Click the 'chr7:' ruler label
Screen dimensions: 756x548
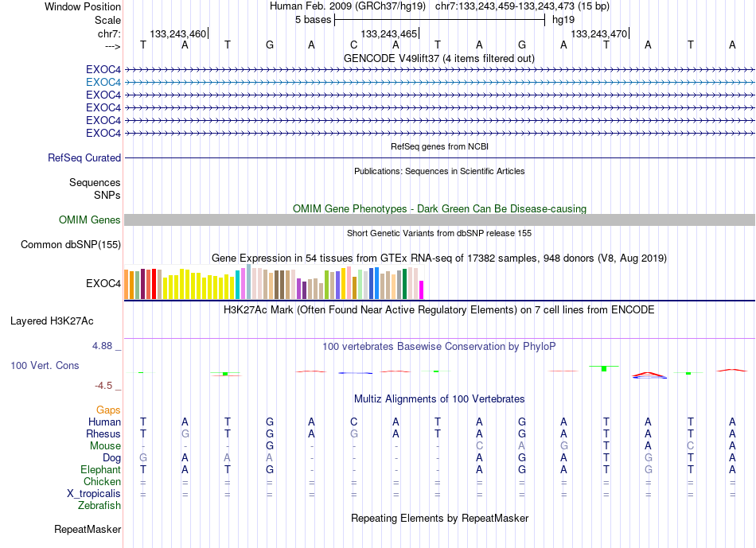(109, 33)
